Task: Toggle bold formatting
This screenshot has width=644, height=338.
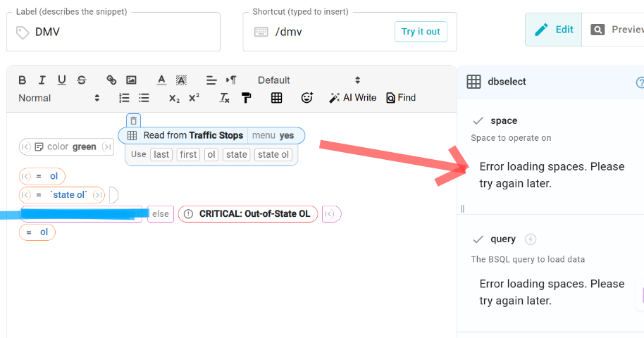Action: tap(23, 80)
